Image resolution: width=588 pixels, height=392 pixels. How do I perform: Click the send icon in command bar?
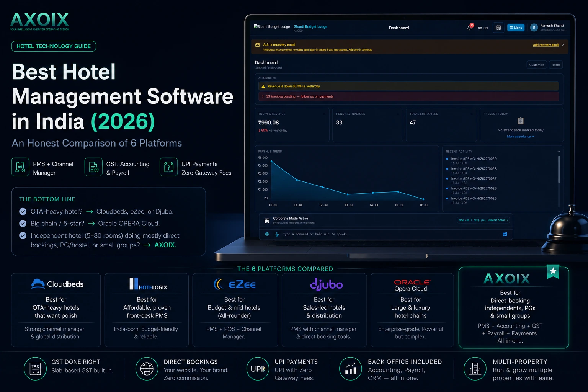[505, 234]
